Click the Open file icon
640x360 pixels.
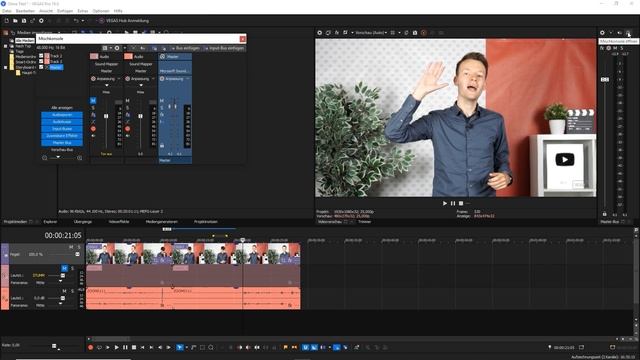15,21
